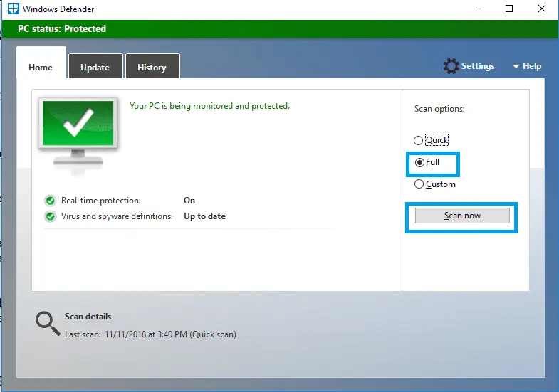Click the 'Your PC is being monitored' message
This screenshot has width=559, height=392.
(x=209, y=106)
